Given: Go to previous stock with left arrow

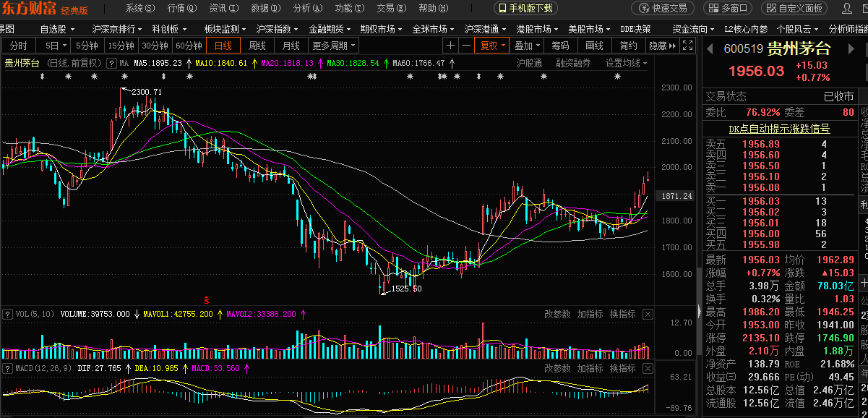Looking at the screenshot, I should click(710, 49).
